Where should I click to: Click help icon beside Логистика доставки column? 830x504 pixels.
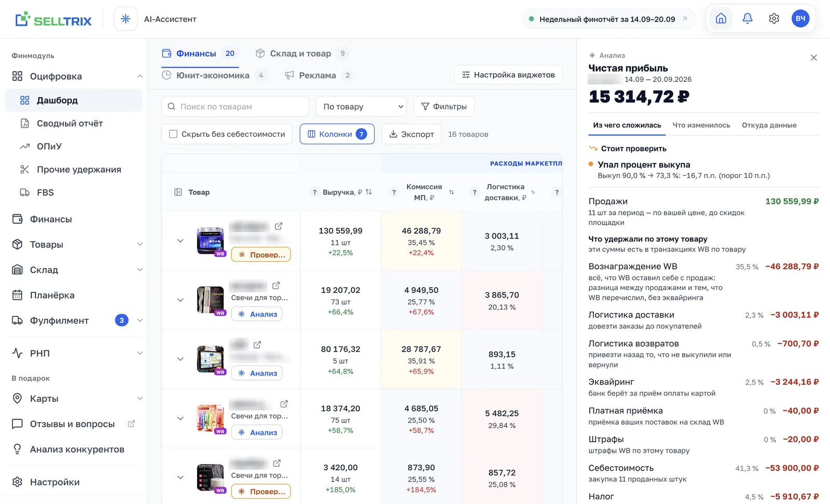[474, 192]
